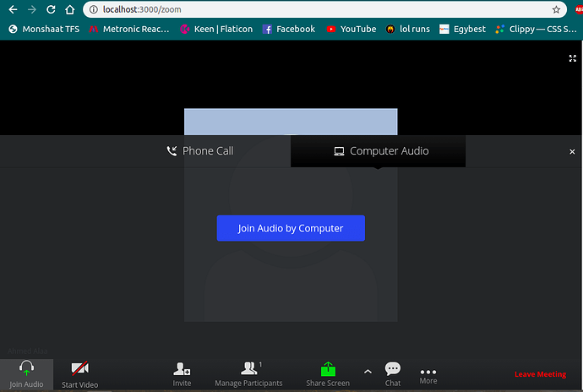The height and width of the screenshot is (392, 583).
Task: Go to browser home page icon
Action: 69,9
